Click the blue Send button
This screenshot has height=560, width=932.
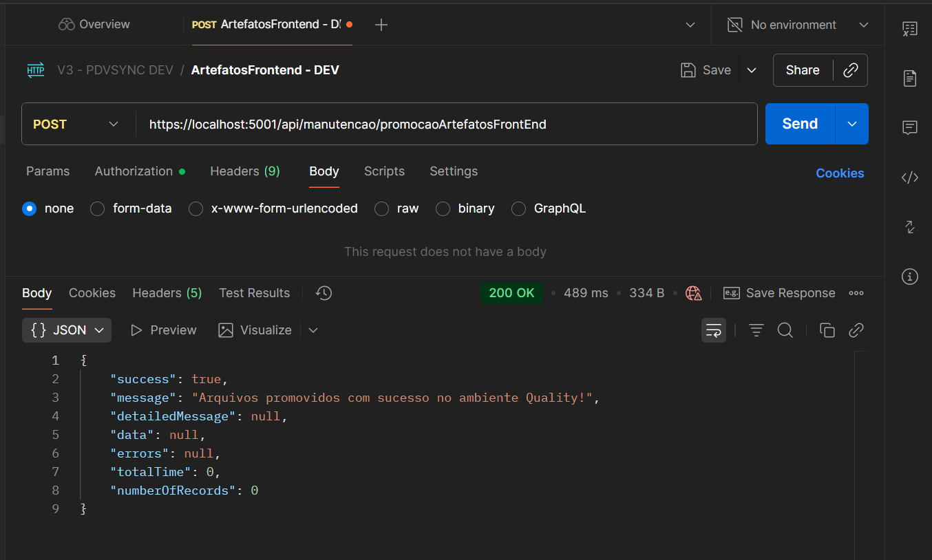[800, 124]
